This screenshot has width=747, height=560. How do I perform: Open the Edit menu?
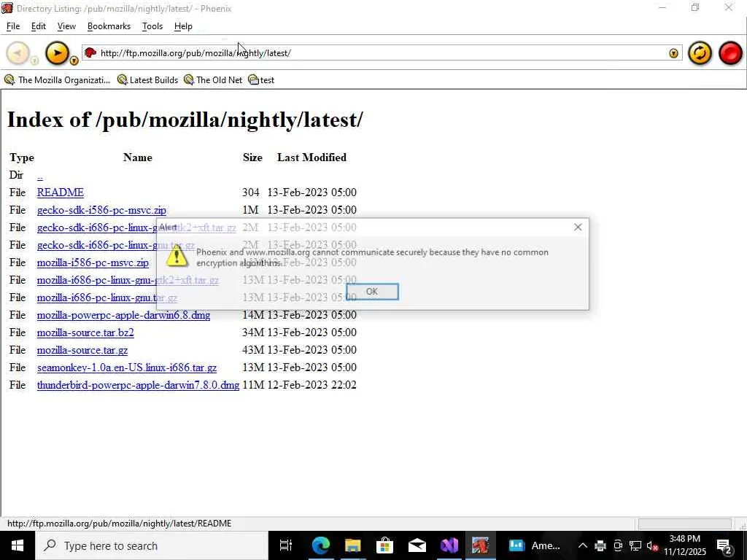(x=39, y=26)
